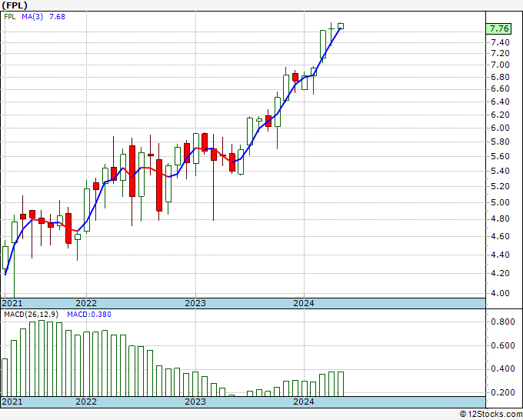This screenshot has width=523, height=420.
Task: Click the 5.00 price axis label
Action: coord(500,202)
